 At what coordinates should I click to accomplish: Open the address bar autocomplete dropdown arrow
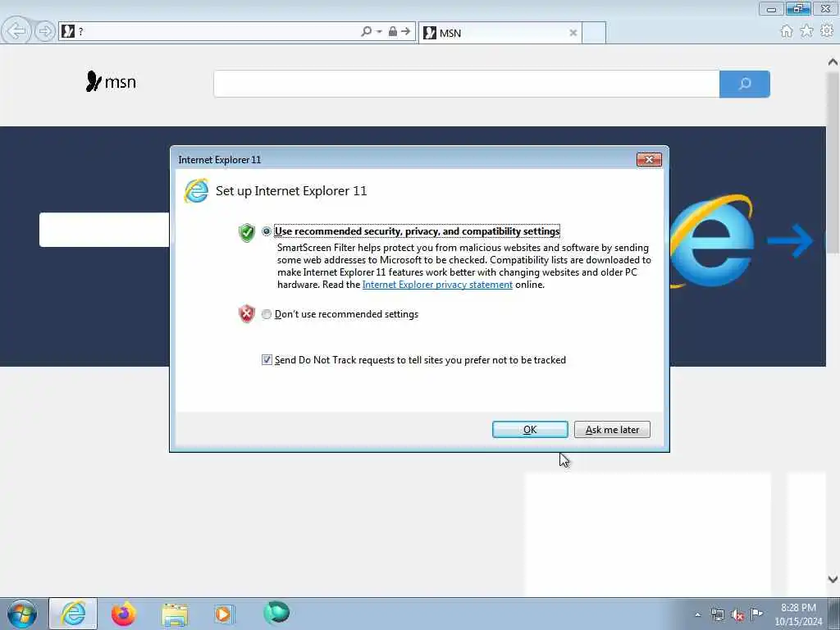click(379, 32)
